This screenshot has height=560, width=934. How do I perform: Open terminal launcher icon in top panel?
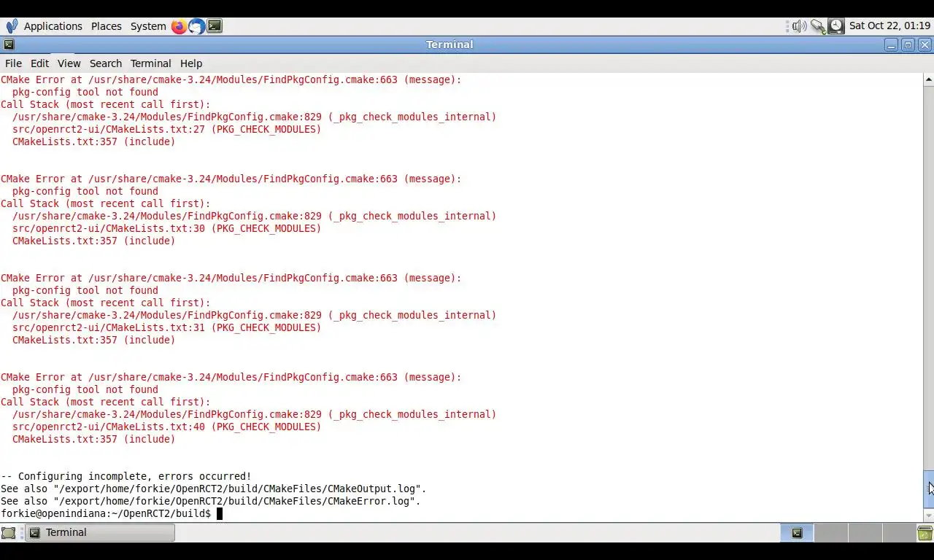pyautogui.click(x=215, y=26)
